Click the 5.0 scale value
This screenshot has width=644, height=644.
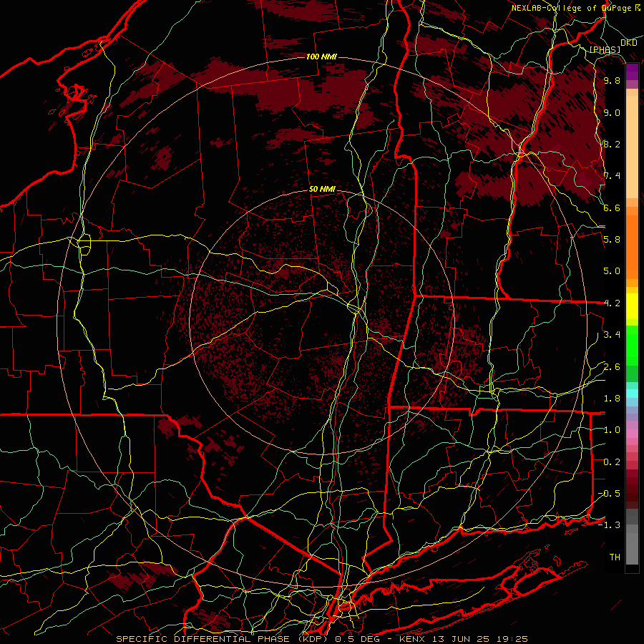pos(612,271)
